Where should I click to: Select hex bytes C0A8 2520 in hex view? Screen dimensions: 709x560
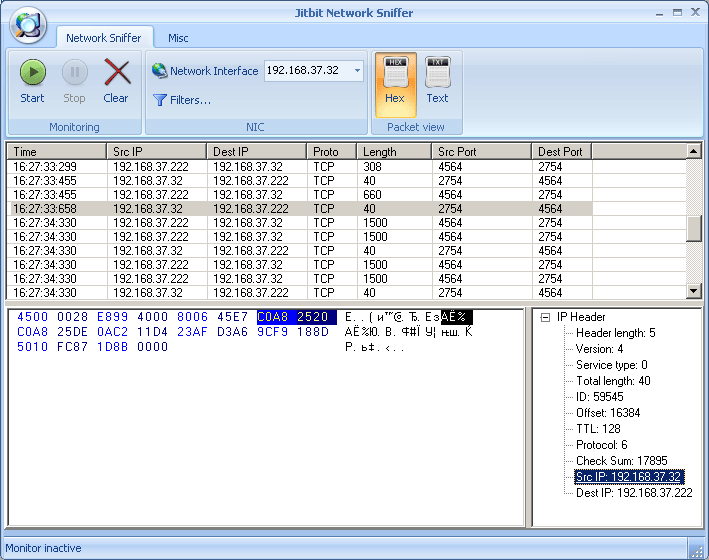tap(297, 317)
